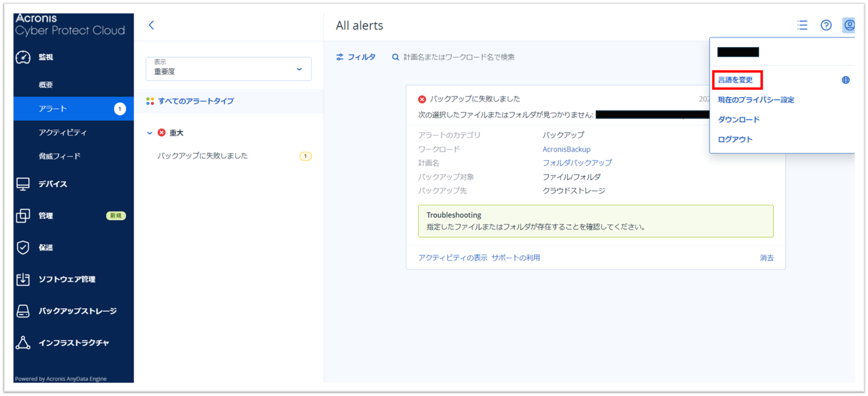Image resolution: width=868 pixels, height=396 pixels.
Task: Click the back arrow chevron icon
Action: (x=151, y=25)
